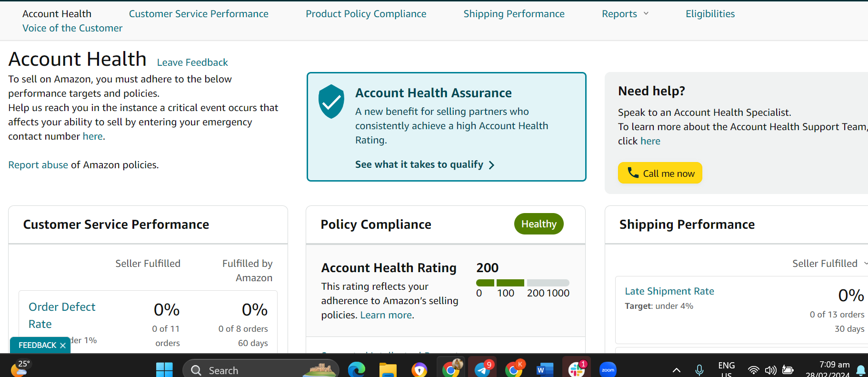This screenshot has height=377, width=868.
Task: Close the FEEDBACK tab with its X
Action: (63, 346)
